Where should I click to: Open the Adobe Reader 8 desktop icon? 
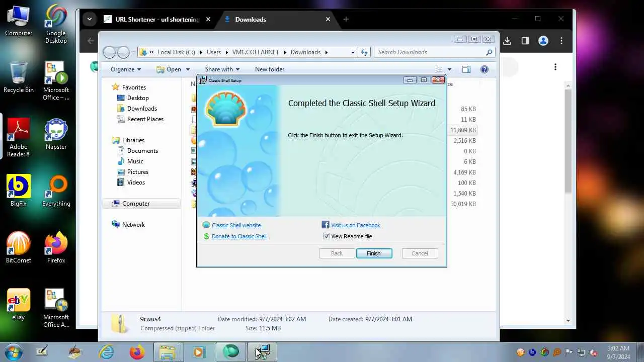(x=19, y=138)
